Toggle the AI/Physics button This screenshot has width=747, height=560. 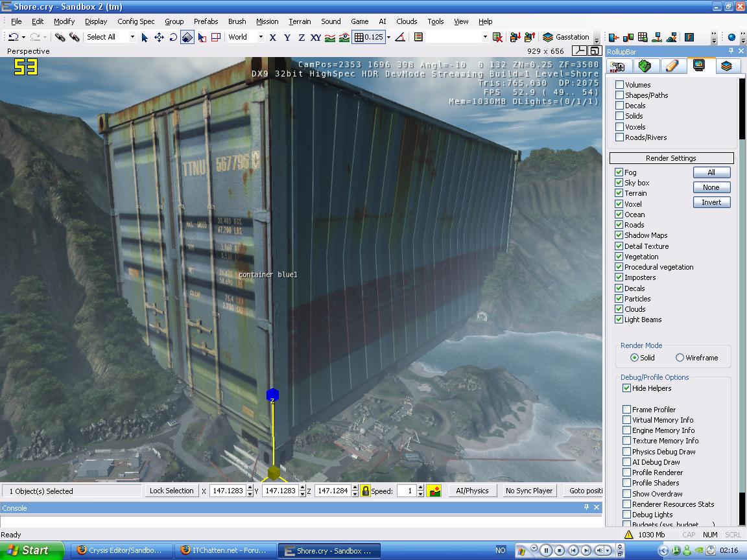(472, 491)
